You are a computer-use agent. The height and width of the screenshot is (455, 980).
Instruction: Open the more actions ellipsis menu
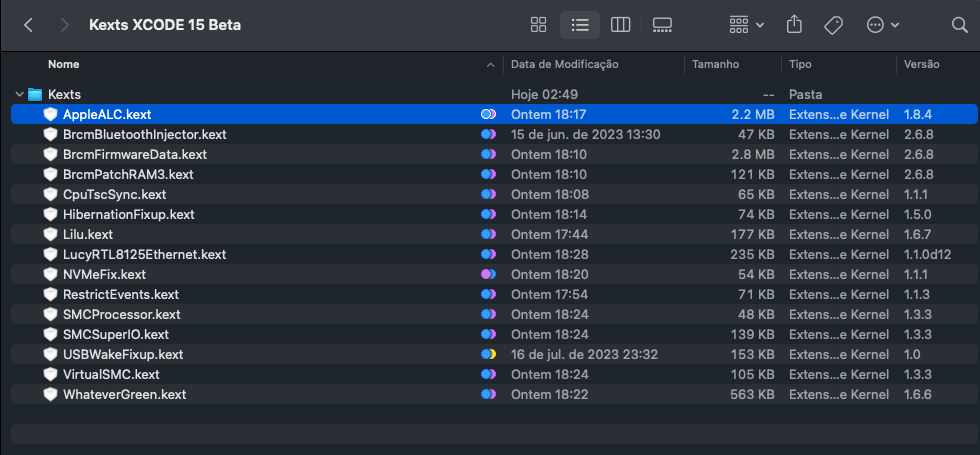tap(882, 25)
